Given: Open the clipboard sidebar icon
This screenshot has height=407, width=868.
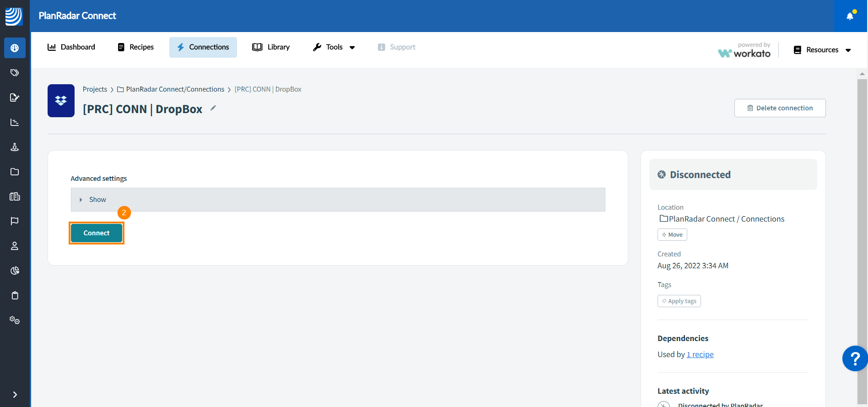Looking at the screenshot, I should (x=15, y=295).
